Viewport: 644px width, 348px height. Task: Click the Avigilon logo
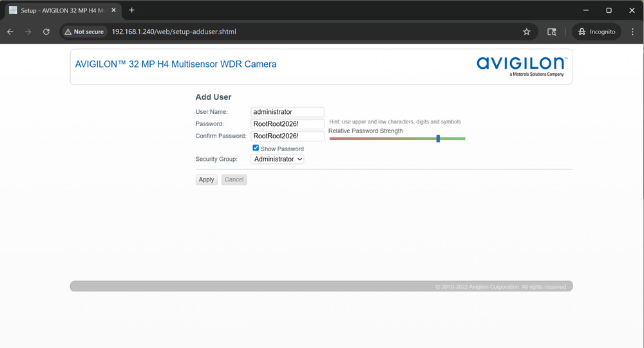[x=522, y=66]
